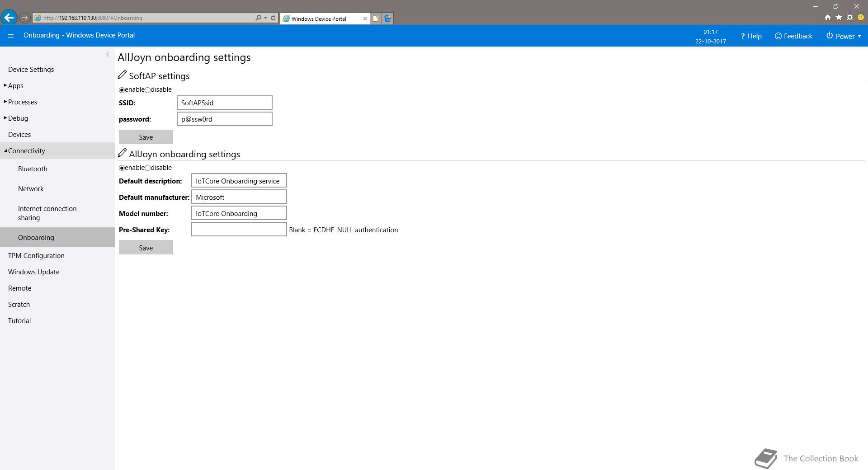Save the SoftAP settings

tap(146, 137)
